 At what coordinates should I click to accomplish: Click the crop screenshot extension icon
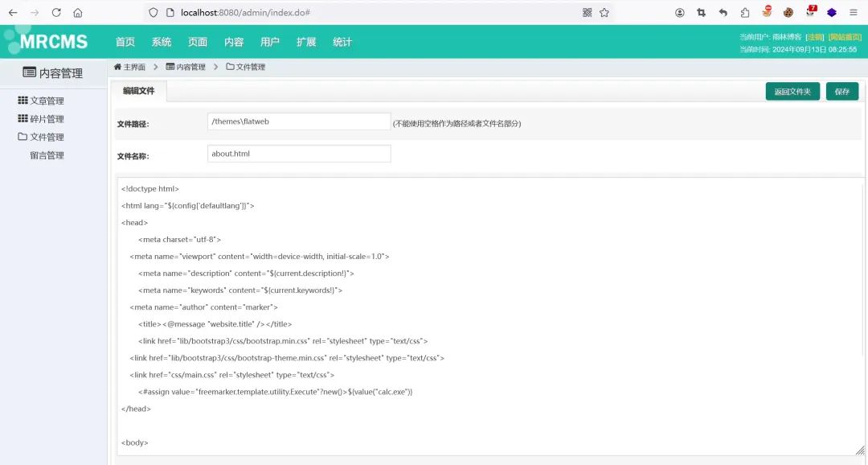click(702, 12)
